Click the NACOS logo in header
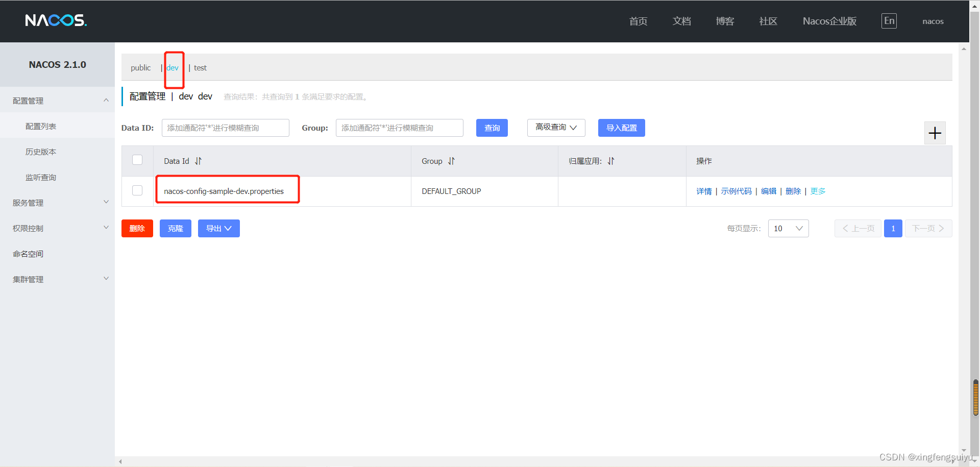 pos(56,20)
